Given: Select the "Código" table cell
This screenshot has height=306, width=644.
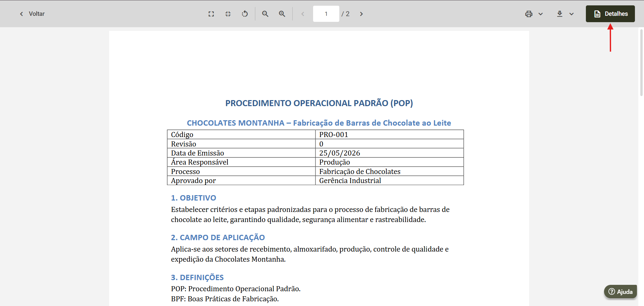Looking at the screenshot, I should pyautogui.click(x=241, y=134).
